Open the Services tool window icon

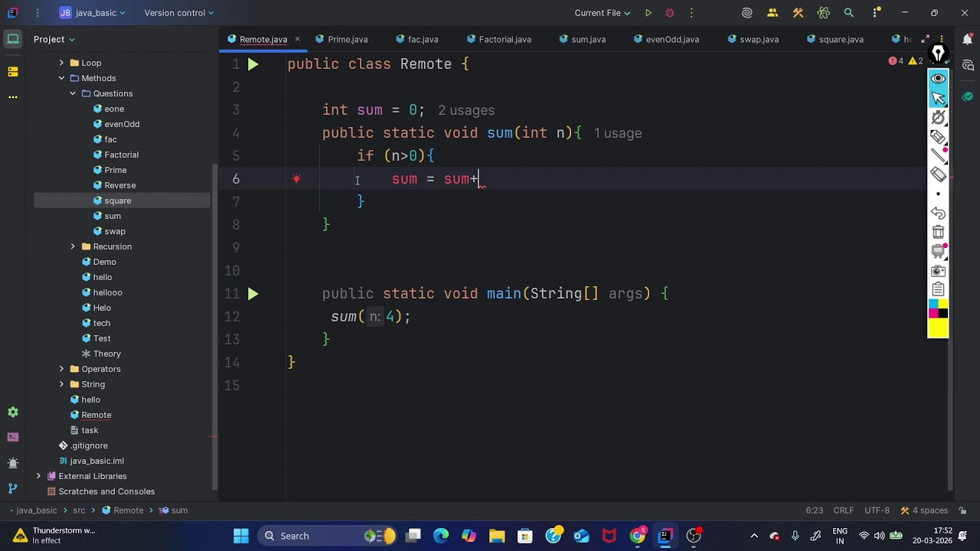(x=13, y=412)
